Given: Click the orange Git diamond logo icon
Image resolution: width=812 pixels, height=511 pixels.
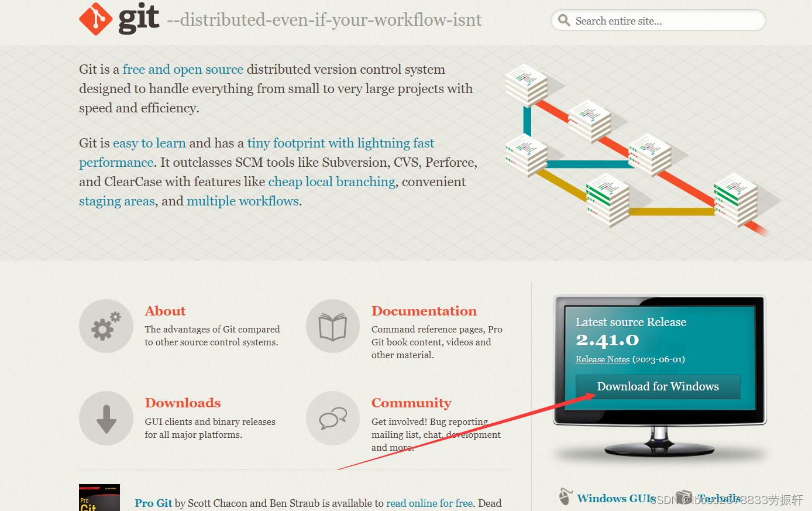Looking at the screenshot, I should (95, 19).
